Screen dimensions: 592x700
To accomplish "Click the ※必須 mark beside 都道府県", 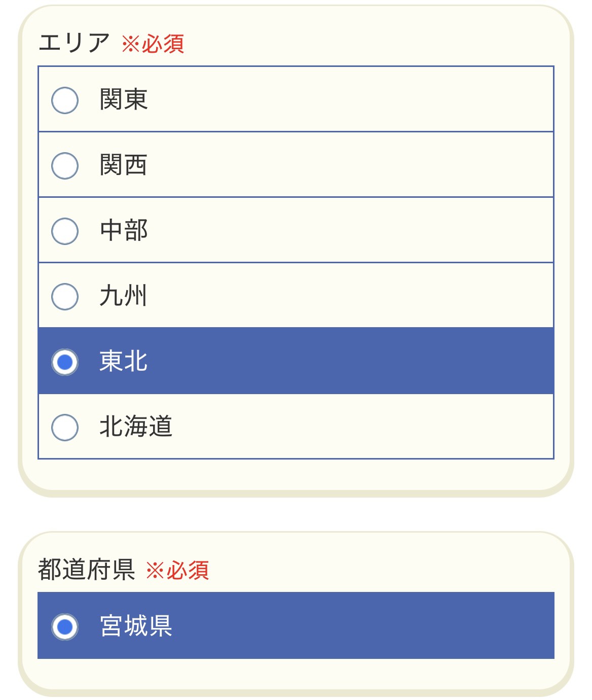I will tap(177, 571).
